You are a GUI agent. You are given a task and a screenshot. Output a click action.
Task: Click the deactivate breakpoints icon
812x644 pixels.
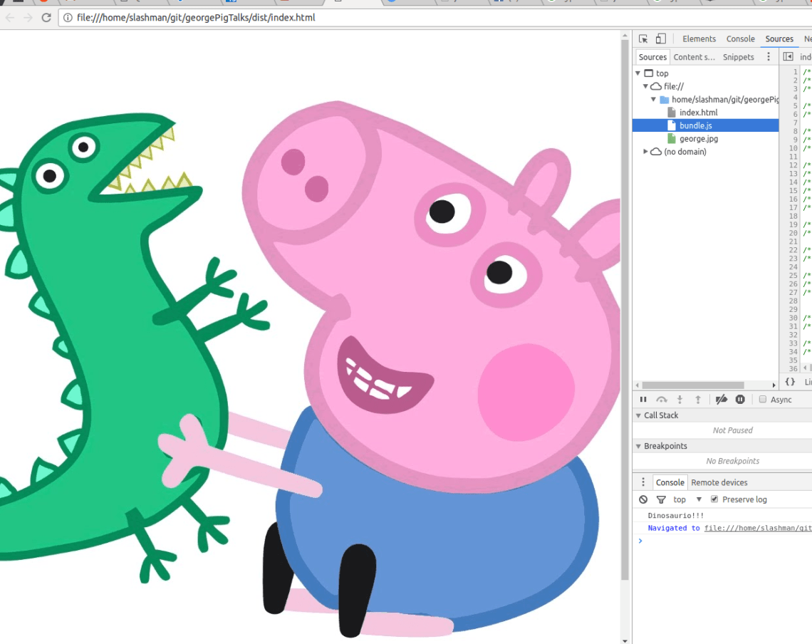tap(721, 400)
